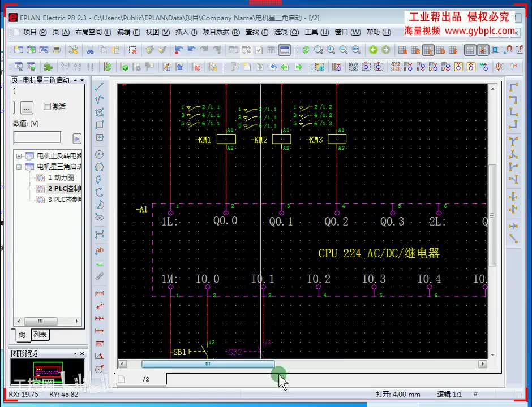Open the 编辑 (E) menu
Viewport: 532px width, 407px height.
coord(128,32)
